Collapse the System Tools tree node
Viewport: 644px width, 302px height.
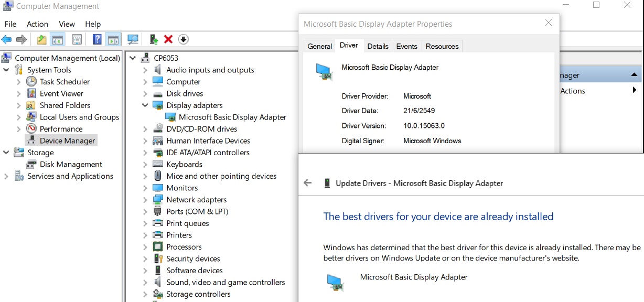coord(6,70)
